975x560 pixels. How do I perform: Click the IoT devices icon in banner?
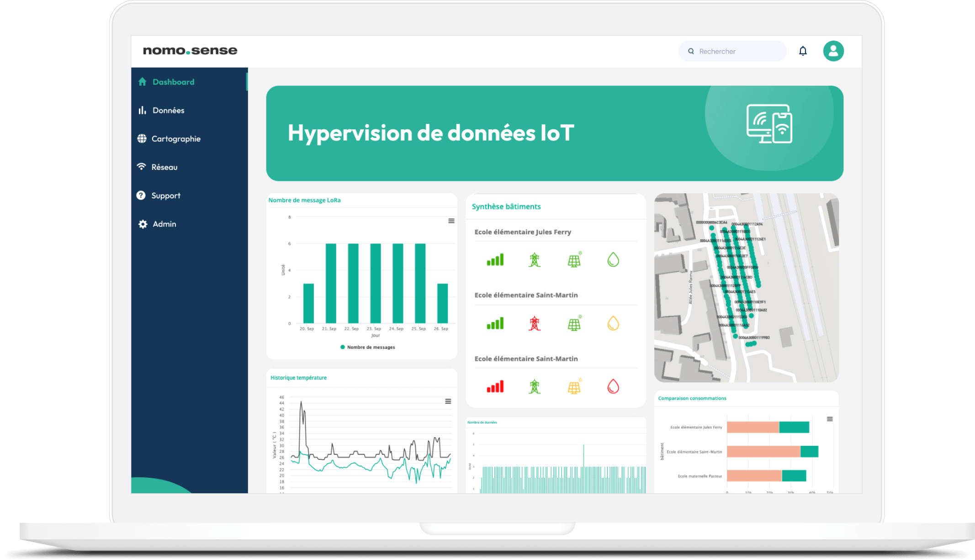(769, 124)
